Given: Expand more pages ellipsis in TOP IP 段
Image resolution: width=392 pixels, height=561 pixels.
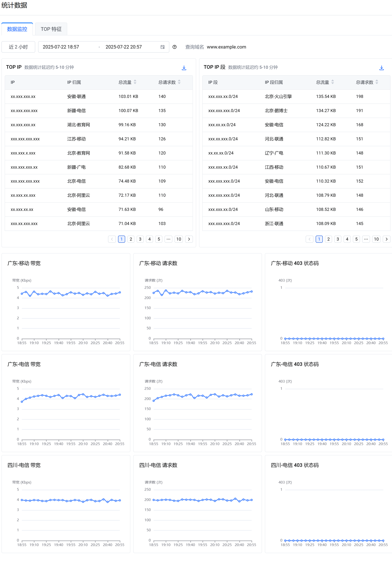Looking at the screenshot, I should tap(366, 239).
